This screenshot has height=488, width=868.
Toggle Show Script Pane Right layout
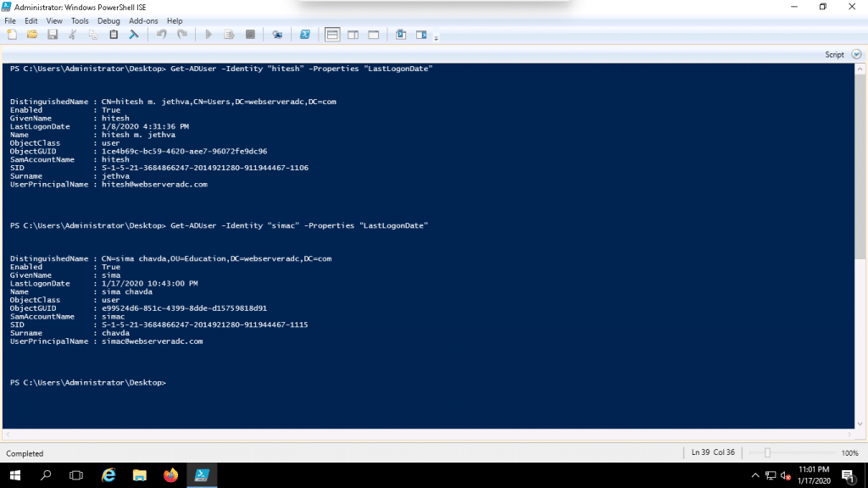click(x=353, y=34)
